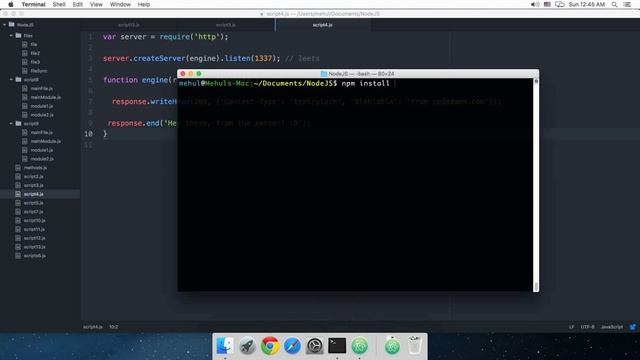Click the Terminal title NodeJS — -bash — 80×24
The width and height of the screenshot is (640, 360).
(x=361, y=74)
